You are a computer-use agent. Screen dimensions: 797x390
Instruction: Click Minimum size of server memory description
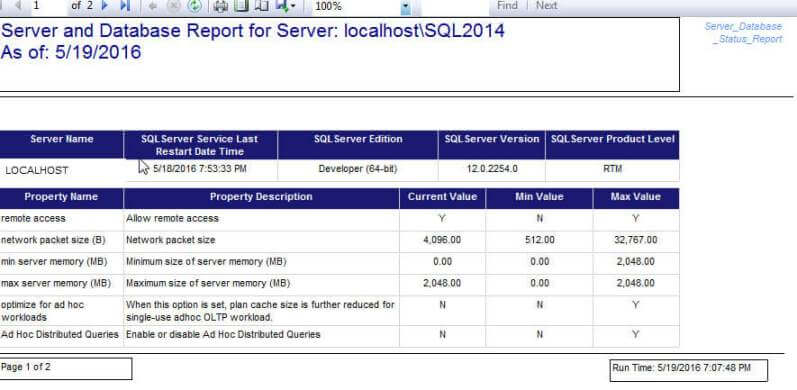pos(206,262)
